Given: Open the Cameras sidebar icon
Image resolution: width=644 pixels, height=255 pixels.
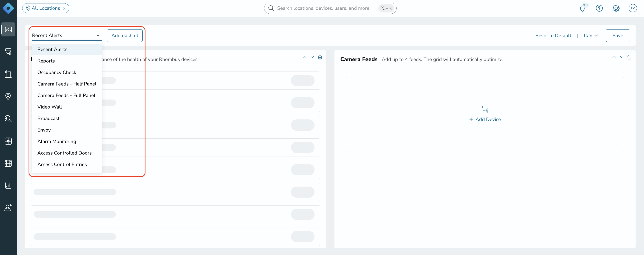Looking at the screenshot, I should click(x=8, y=52).
